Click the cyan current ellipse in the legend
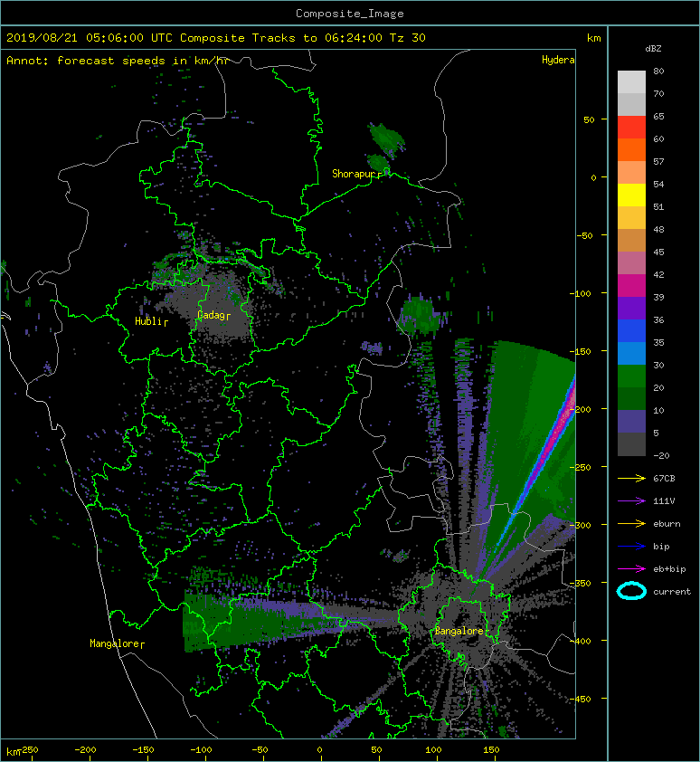Image resolution: width=700 pixels, height=762 pixels. [x=631, y=591]
